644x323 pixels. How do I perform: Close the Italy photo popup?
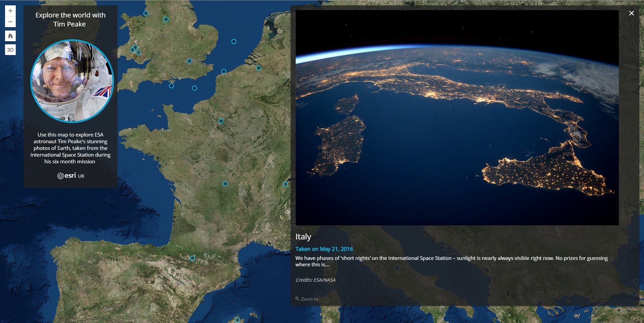coord(631,13)
